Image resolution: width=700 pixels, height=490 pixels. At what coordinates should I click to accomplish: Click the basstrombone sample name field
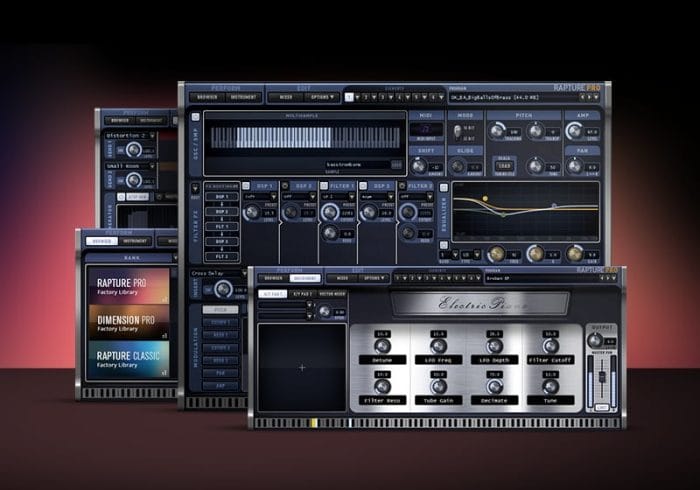coord(357,165)
